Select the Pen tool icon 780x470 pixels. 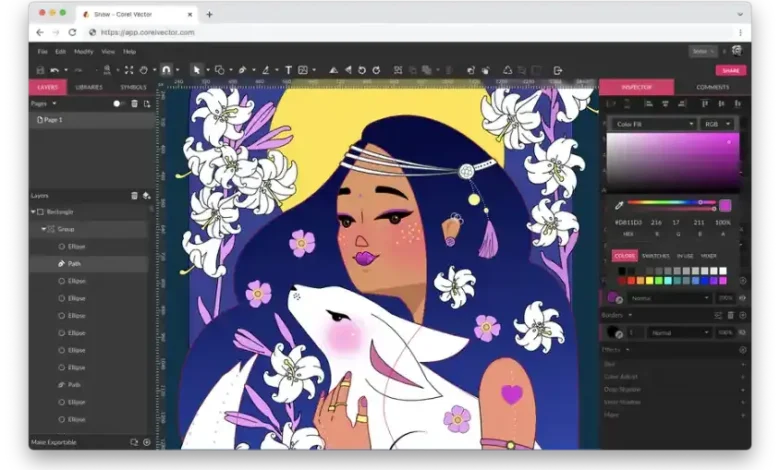click(x=243, y=70)
